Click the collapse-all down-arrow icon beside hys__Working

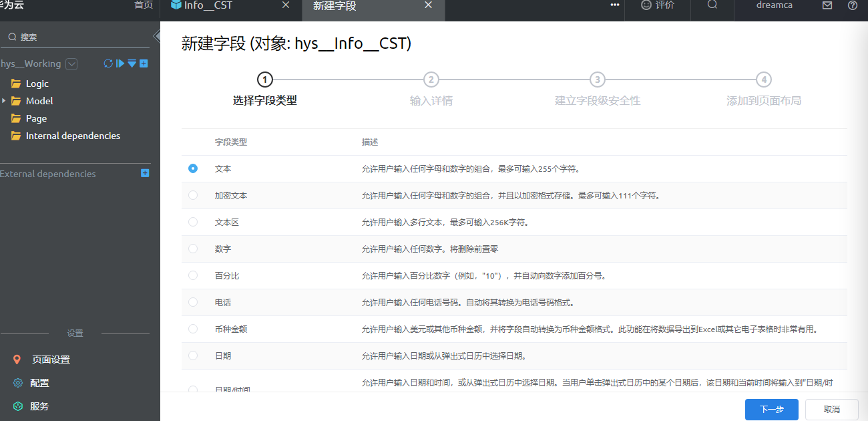[132, 63]
